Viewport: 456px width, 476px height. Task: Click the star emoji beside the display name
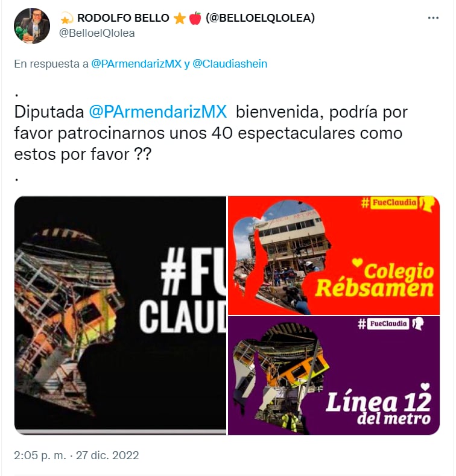tap(179, 19)
